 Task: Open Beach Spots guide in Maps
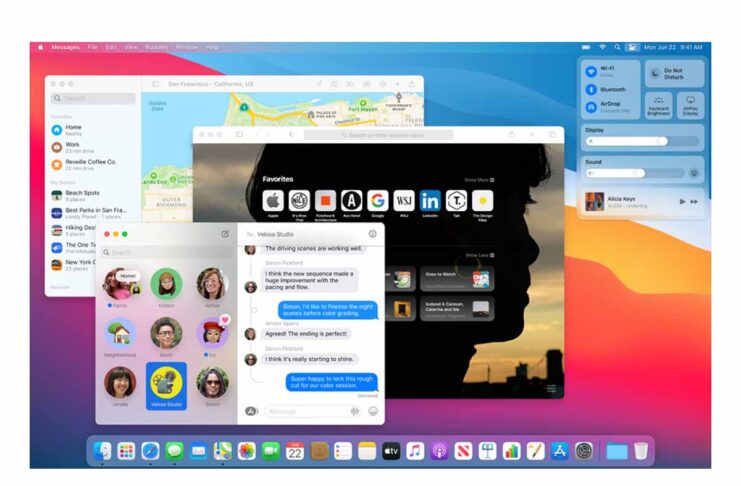click(x=94, y=196)
